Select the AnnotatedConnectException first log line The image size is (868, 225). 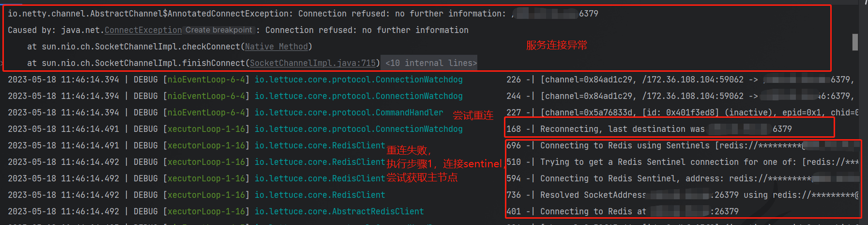coord(303,14)
